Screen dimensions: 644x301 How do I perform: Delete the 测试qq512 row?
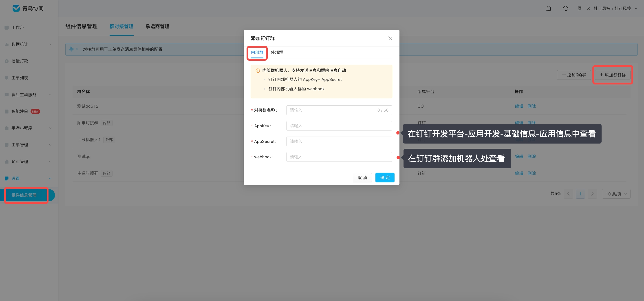532,106
